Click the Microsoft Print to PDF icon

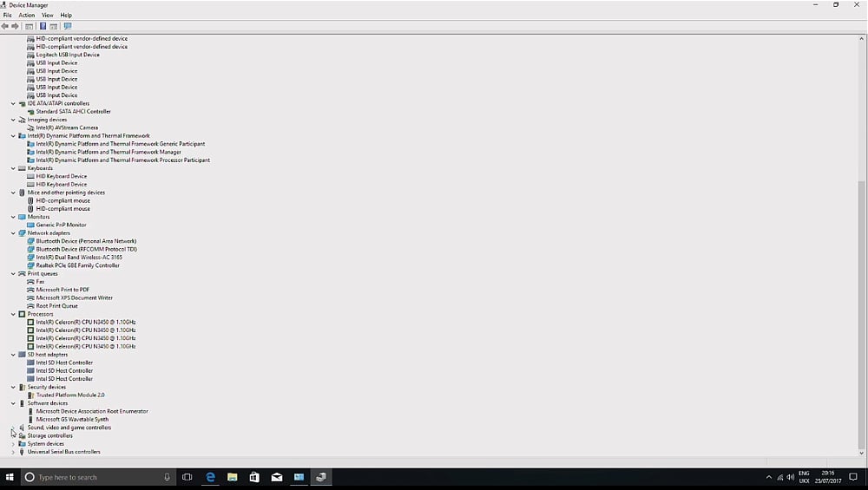(x=30, y=290)
